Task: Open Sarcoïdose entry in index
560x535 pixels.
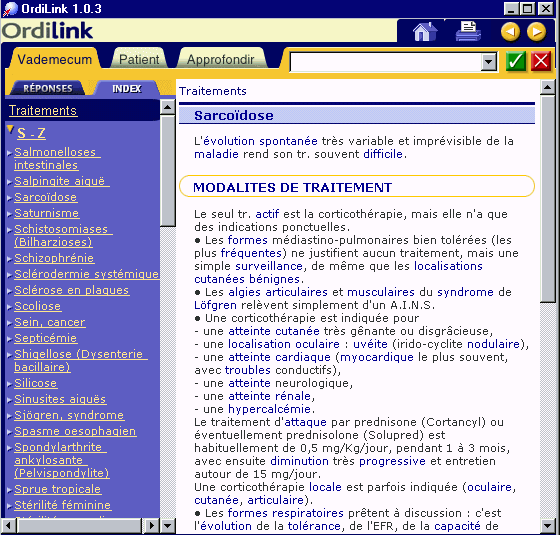Action: (46, 197)
